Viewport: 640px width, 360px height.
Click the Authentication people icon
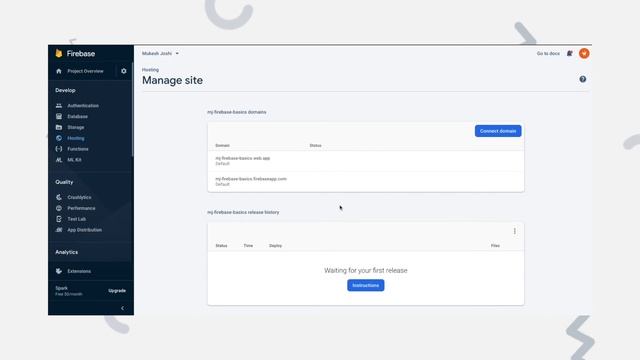tap(59, 106)
